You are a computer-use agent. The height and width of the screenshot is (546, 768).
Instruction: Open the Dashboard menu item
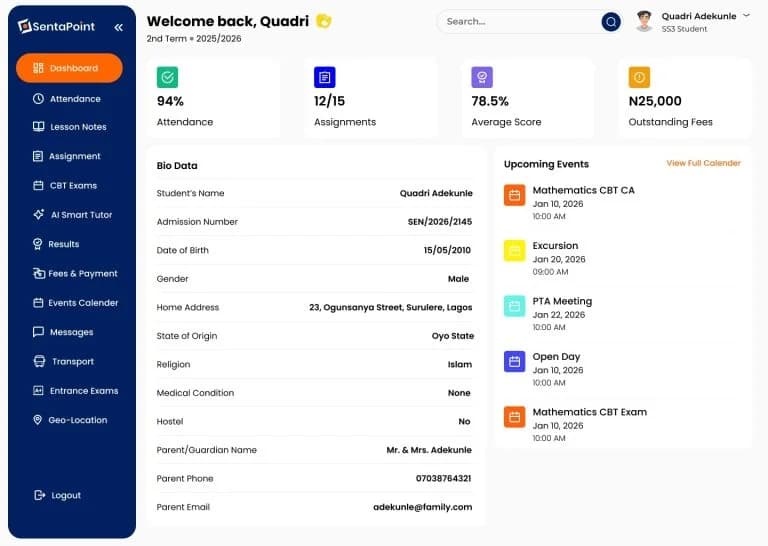click(x=69, y=68)
